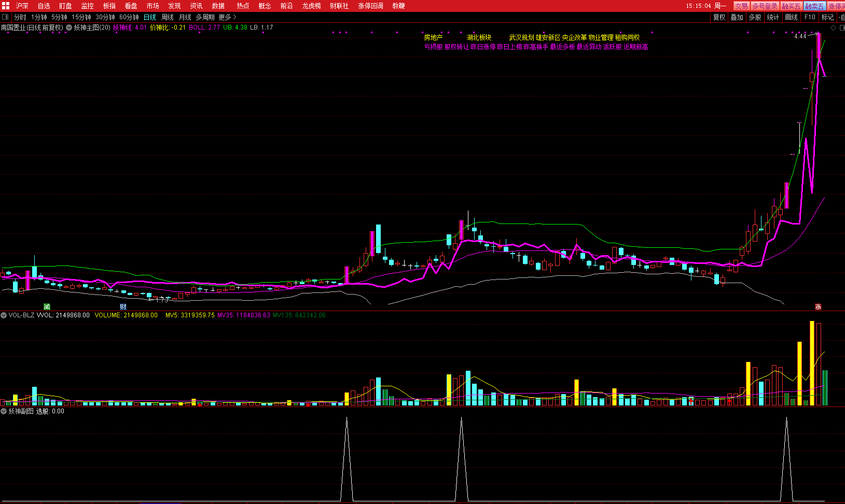The height and width of the screenshot is (504, 845).
Task: Click the 多号登录 button
Action: (765, 6)
